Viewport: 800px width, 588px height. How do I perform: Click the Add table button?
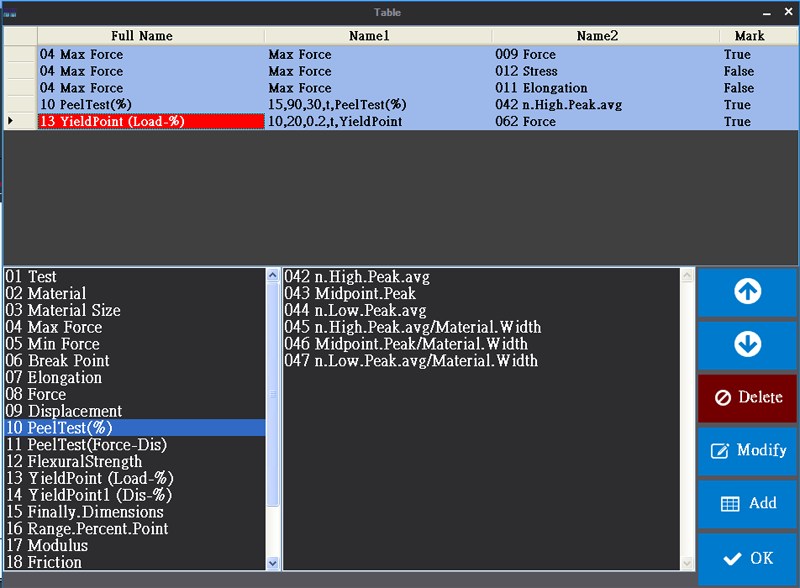[747, 503]
